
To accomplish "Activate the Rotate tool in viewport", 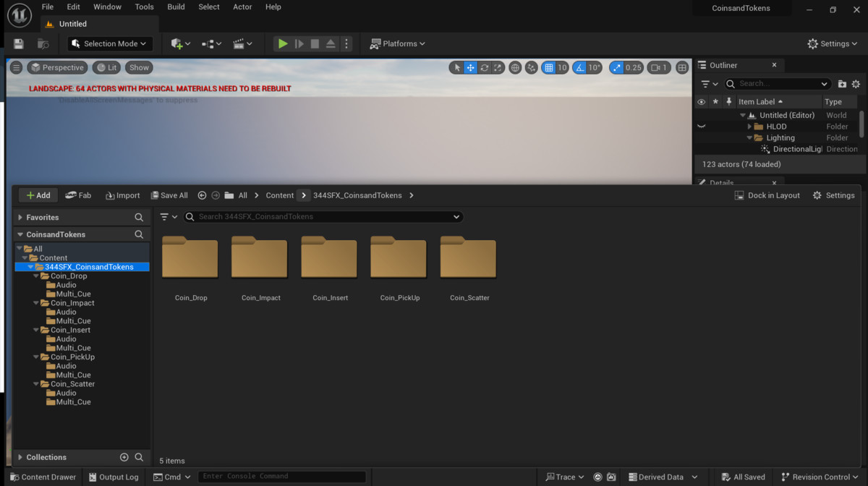I will click(x=484, y=68).
